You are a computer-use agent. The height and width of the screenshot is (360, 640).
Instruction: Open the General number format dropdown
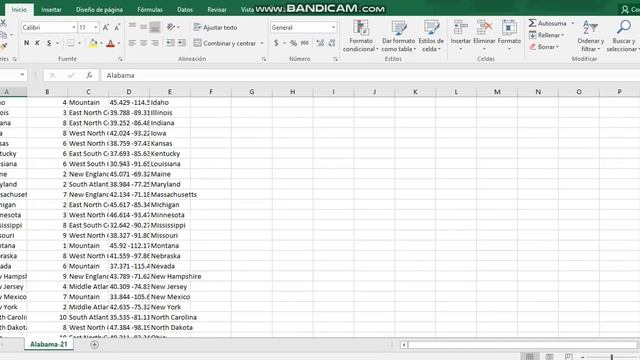333,27
